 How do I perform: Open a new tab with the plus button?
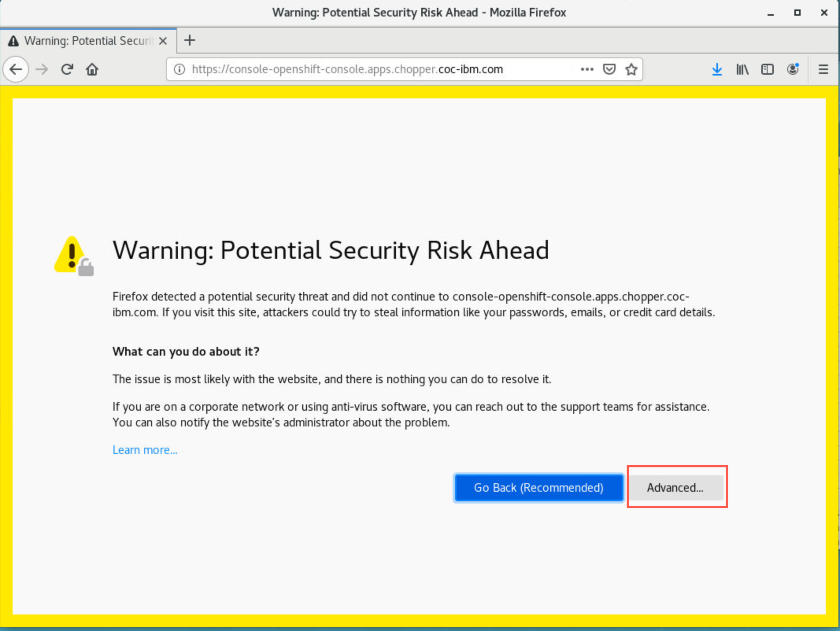(x=190, y=40)
